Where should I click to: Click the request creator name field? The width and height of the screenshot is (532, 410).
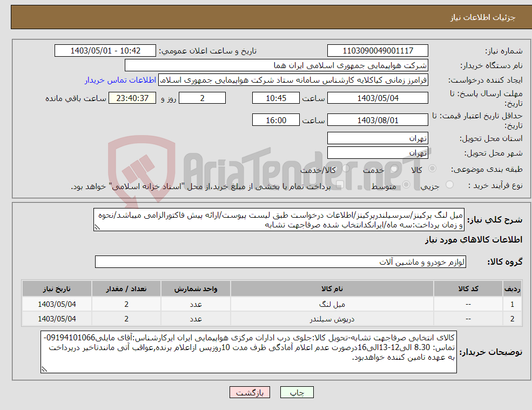[x=293, y=80]
